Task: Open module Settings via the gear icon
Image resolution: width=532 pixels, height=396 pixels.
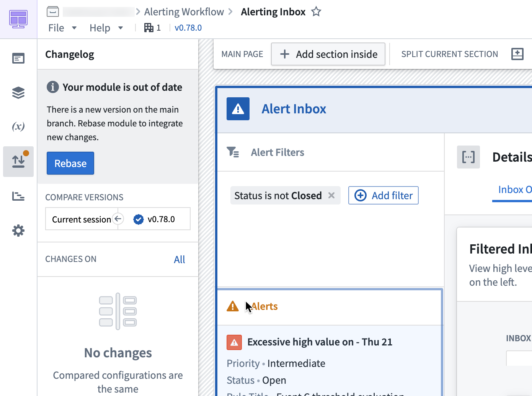Action: click(18, 230)
